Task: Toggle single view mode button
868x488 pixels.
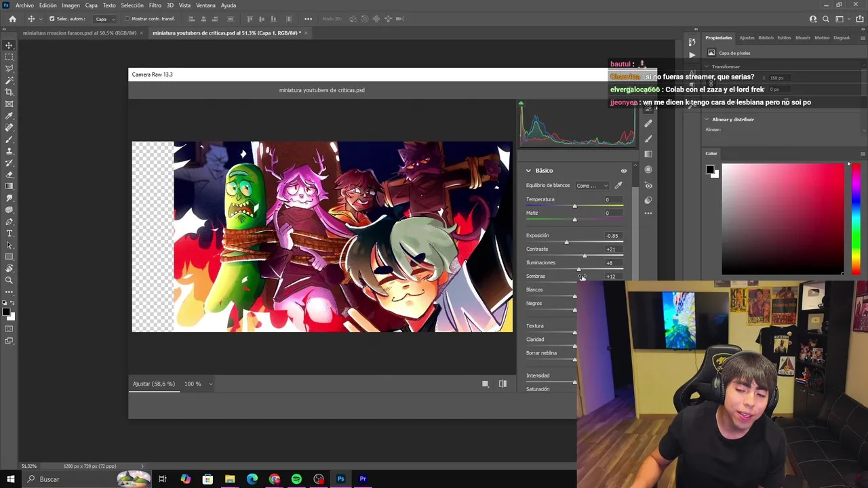Action: (485, 384)
